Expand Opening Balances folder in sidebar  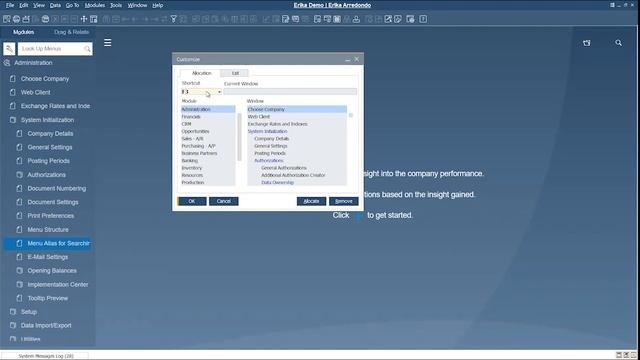(19, 271)
